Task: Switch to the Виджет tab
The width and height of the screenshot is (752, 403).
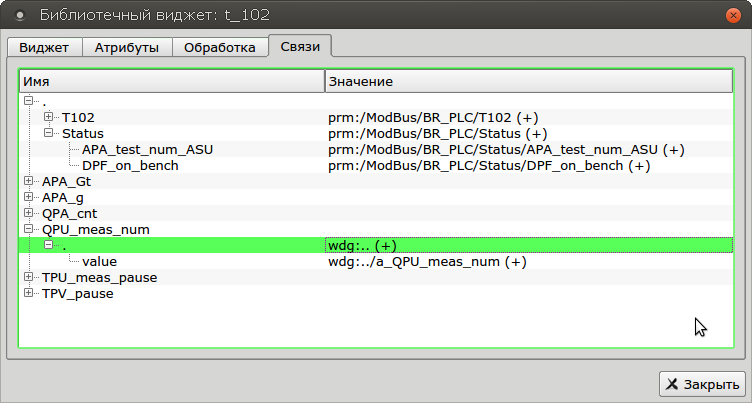Action: [43, 47]
